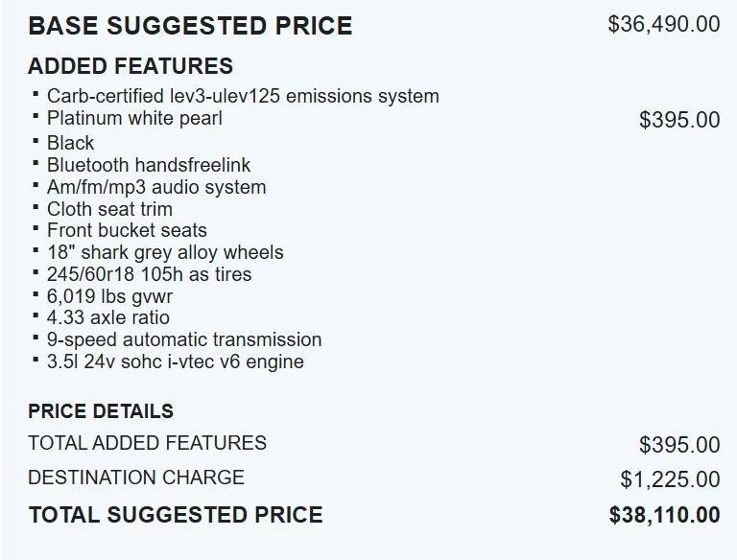Image resolution: width=737 pixels, height=560 pixels.
Task: Select the 9-speed automatic transmission item
Action: click(184, 339)
